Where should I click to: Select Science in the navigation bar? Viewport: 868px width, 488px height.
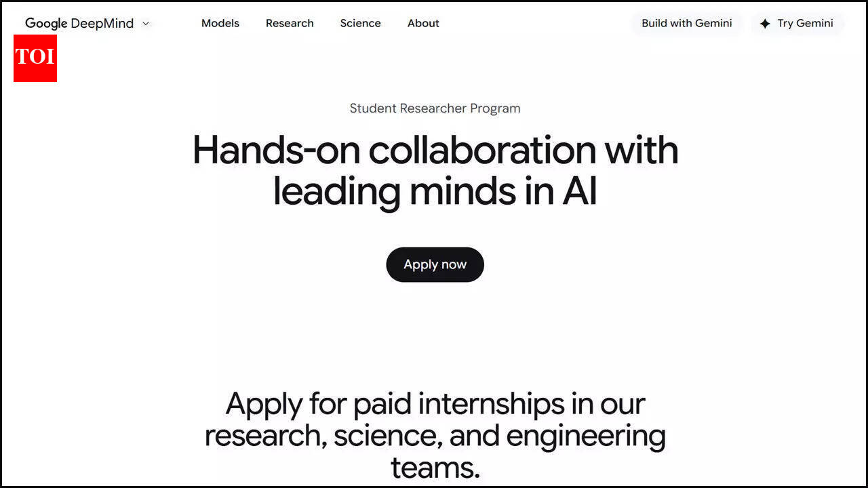click(x=360, y=23)
